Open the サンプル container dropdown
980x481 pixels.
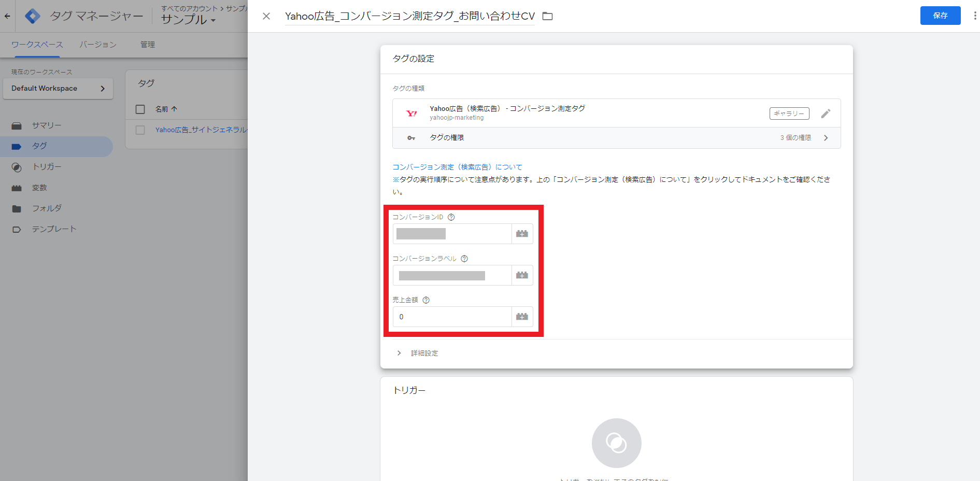pyautogui.click(x=188, y=20)
